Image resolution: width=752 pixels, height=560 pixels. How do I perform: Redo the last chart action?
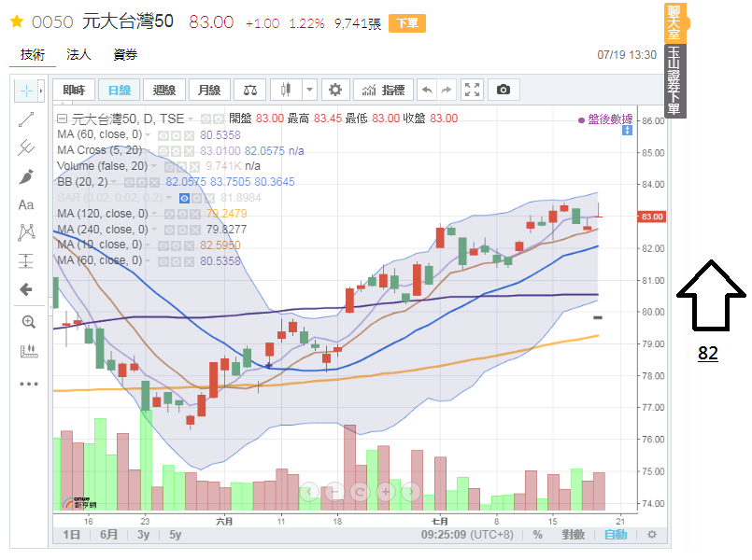pyautogui.click(x=447, y=90)
